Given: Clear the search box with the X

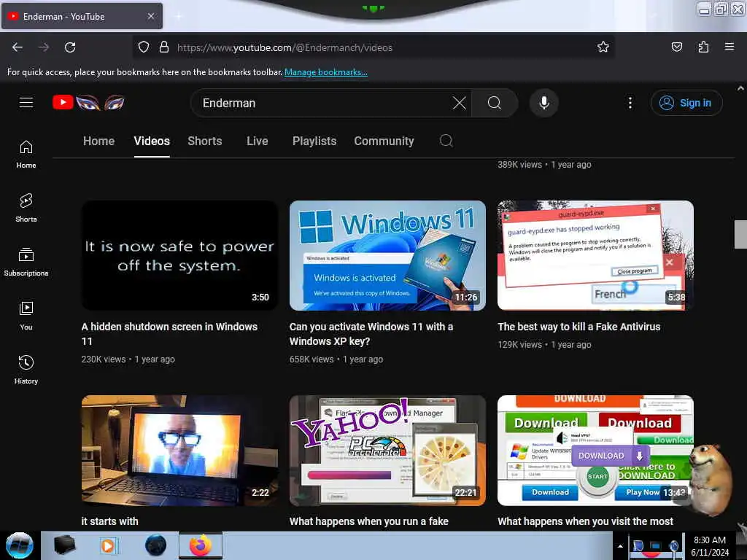Looking at the screenshot, I should tap(460, 103).
